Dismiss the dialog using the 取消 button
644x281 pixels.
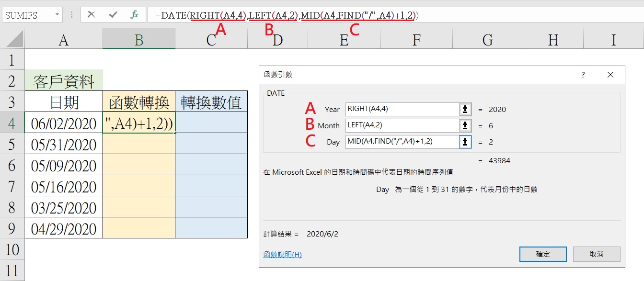[597, 254]
